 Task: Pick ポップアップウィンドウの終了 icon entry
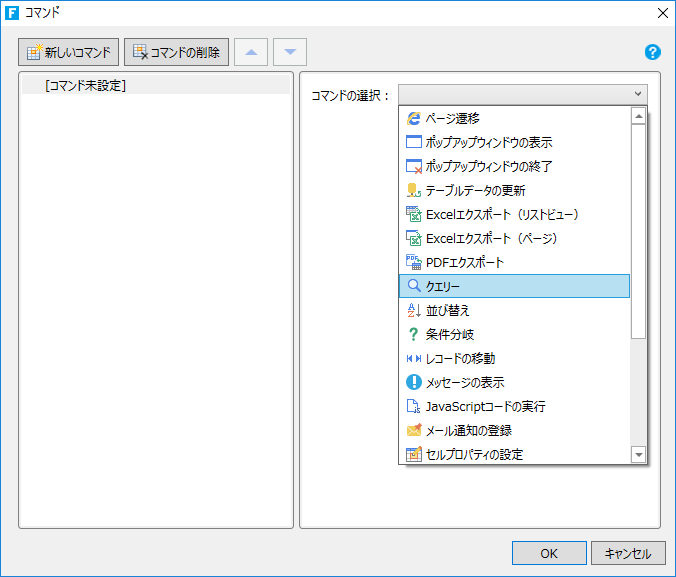click(x=413, y=166)
